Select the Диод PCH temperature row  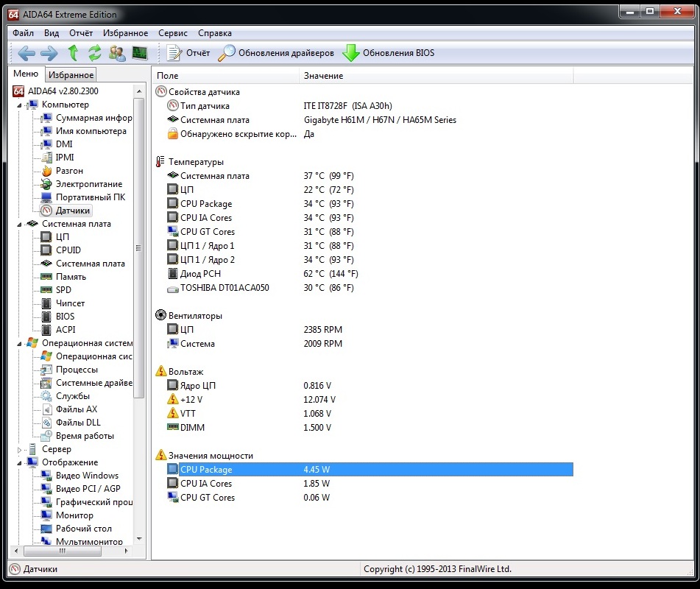199,274
